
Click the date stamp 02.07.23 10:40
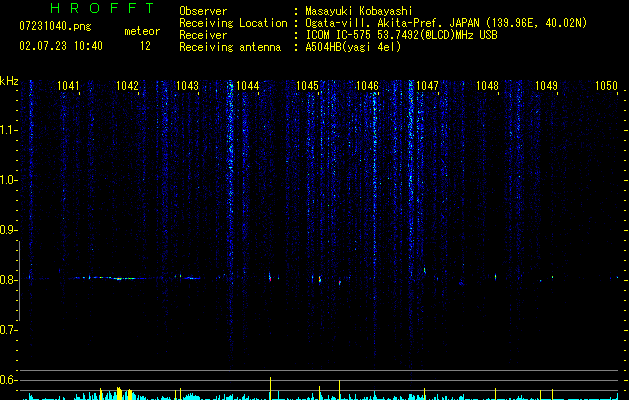click(61, 46)
